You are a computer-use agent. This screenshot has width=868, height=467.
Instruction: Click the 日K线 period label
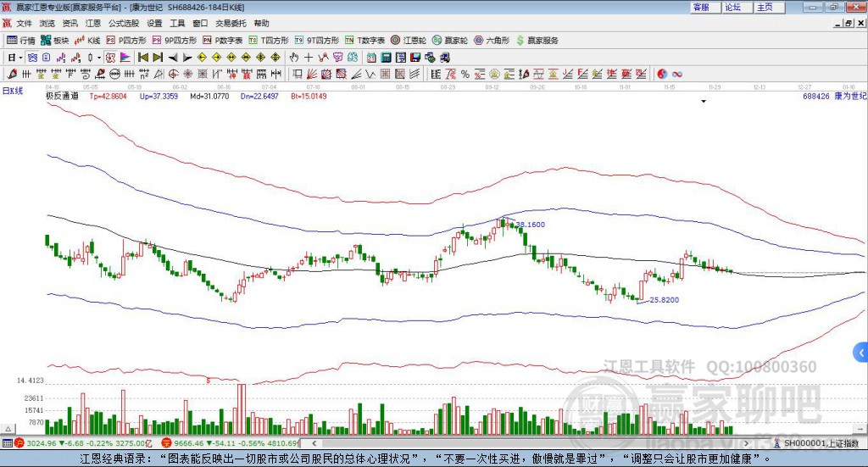tap(13, 91)
